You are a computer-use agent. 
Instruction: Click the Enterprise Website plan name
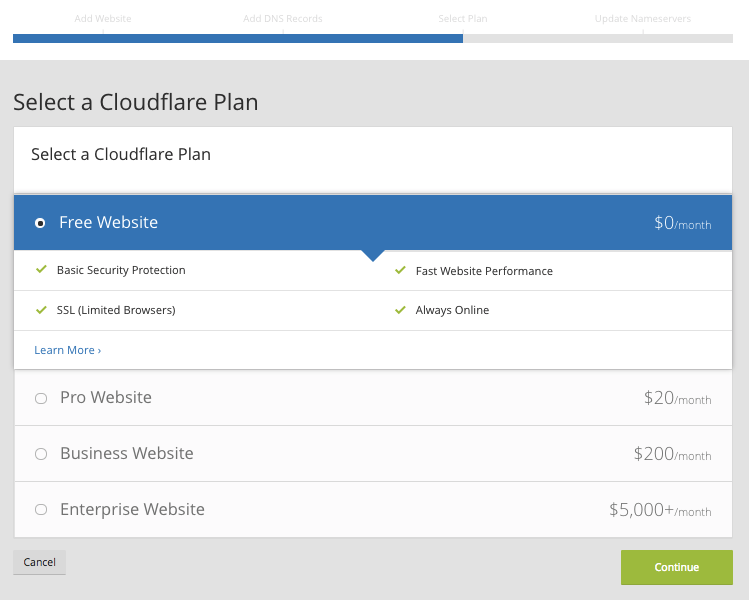(x=132, y=509)
